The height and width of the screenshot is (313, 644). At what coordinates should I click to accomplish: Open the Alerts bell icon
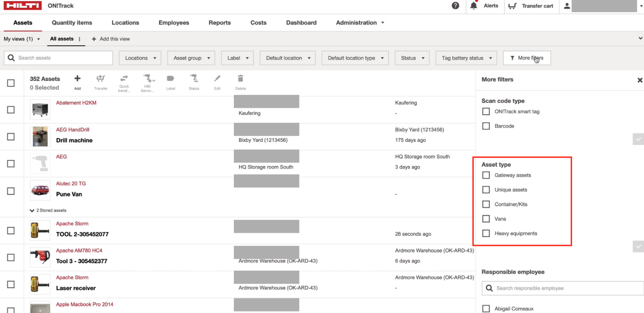pos(474,6)
